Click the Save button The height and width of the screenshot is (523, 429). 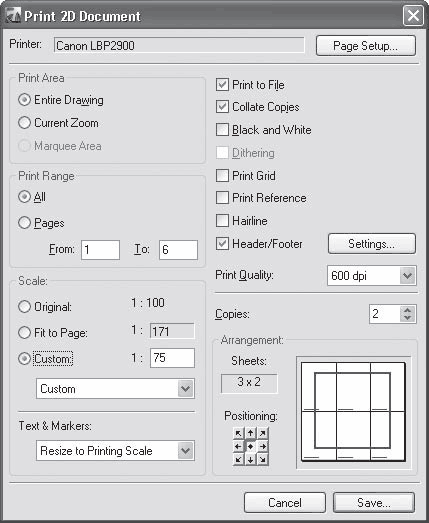(374, 503)
